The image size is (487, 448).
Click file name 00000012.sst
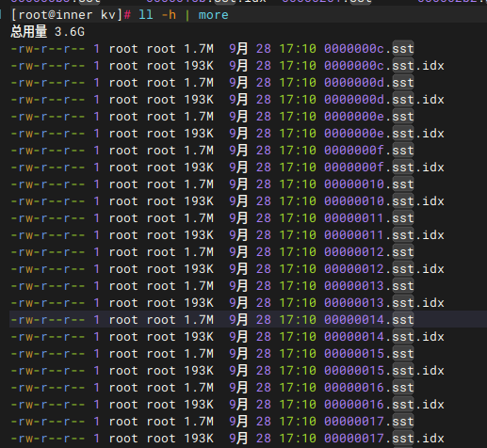click(369, 252)
